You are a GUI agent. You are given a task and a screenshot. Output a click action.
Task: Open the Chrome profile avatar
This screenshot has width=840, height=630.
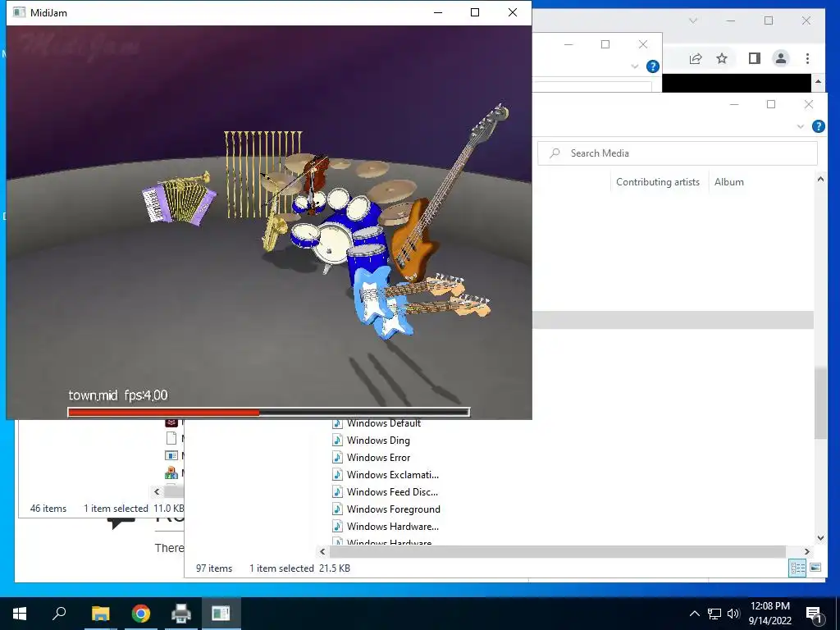[x=781, y=58]
